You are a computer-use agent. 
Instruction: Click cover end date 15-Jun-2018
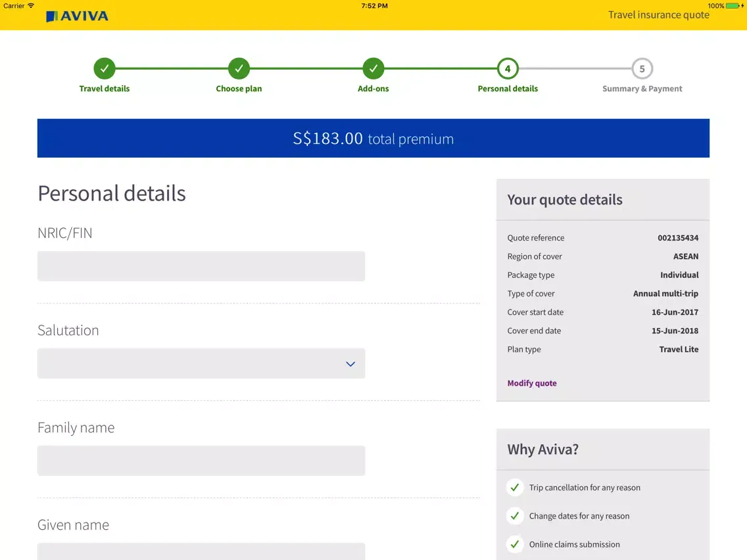pos(675,331)
